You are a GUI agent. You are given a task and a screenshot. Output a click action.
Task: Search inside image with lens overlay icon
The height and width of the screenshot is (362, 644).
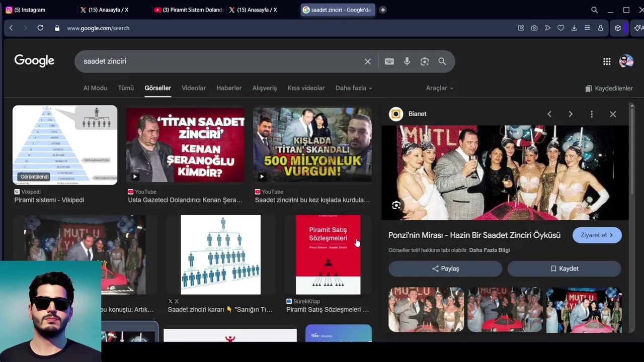tap(396, 205)
